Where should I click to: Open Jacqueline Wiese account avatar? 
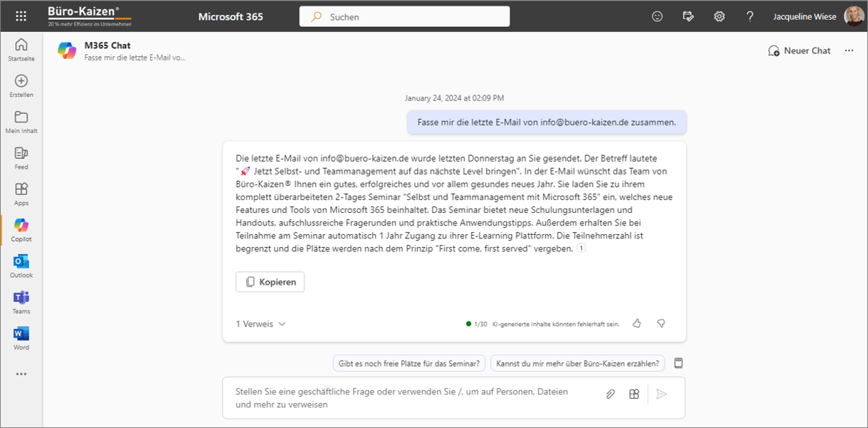click(854, 16)
